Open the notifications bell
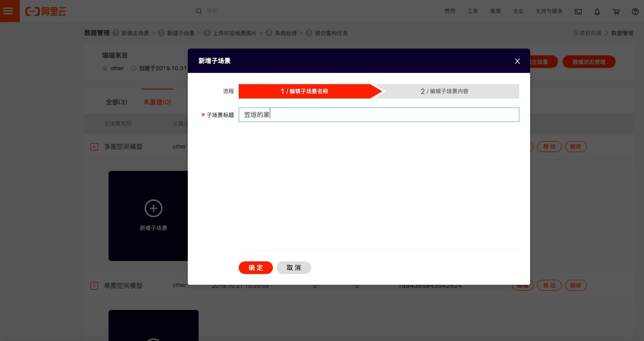The height and width of the screenshot is (341, 644). click(x=597, y=12)
